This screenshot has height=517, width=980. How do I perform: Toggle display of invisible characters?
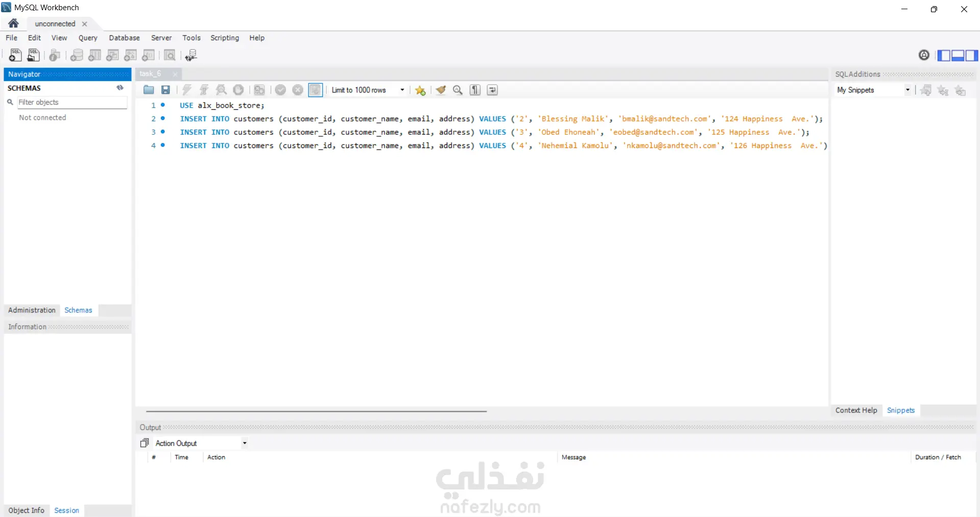475,90
